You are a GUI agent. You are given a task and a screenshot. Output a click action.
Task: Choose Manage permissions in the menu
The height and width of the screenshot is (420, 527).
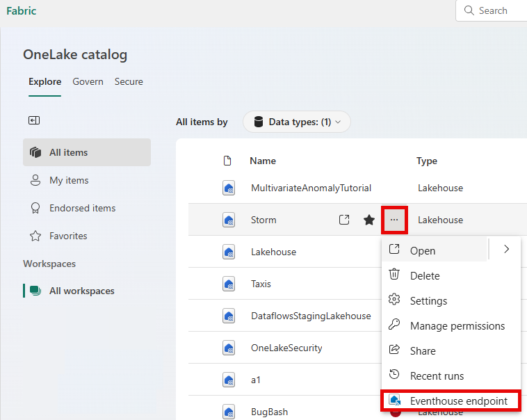click(457, 325)
